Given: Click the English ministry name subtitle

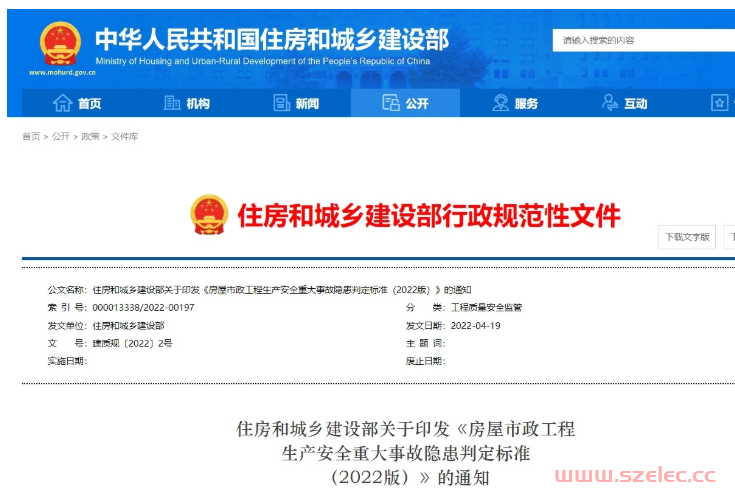Looking at the screenshot, I should tap(262, 61).
